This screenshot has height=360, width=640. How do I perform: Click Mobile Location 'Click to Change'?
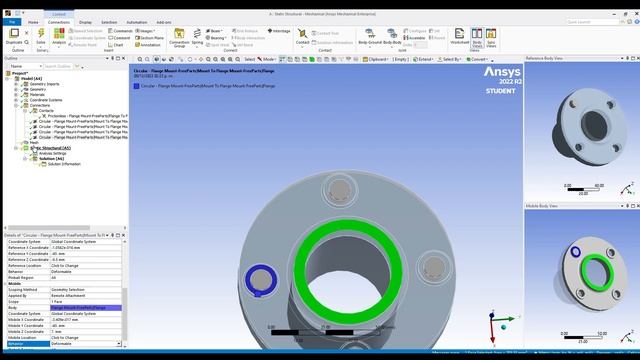click(86, 338)
